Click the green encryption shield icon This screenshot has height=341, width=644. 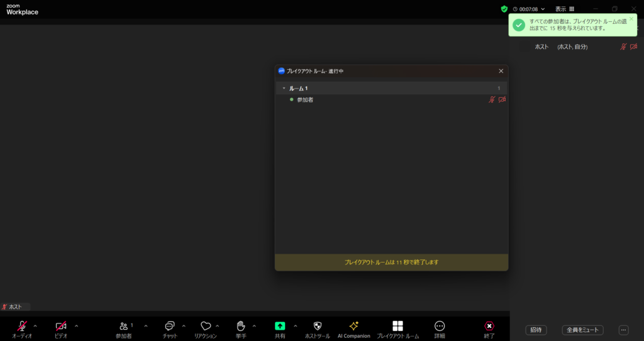click(x=504, y=9)
